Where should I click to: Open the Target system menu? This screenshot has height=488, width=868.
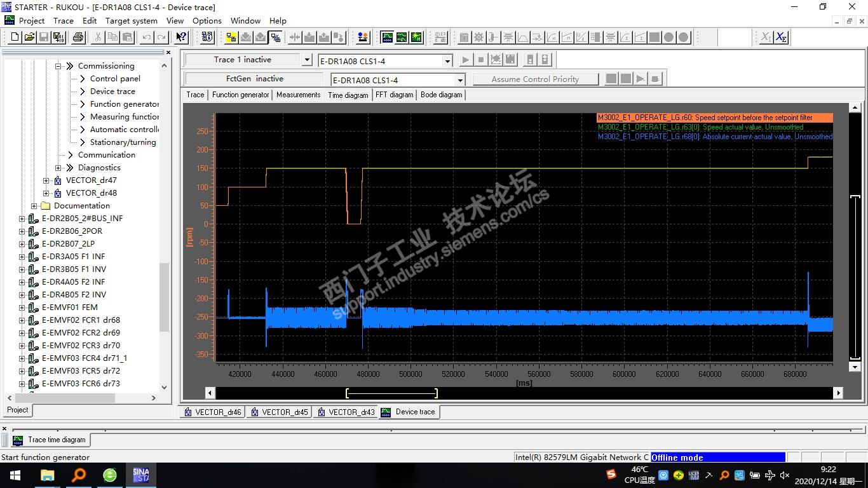point(131,20)
